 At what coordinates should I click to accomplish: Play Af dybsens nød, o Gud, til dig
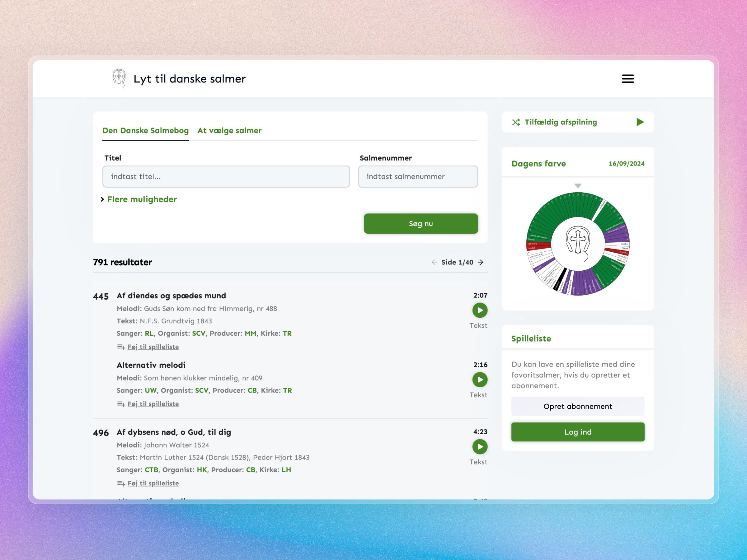pyautogui.click(x=480, y=446)
